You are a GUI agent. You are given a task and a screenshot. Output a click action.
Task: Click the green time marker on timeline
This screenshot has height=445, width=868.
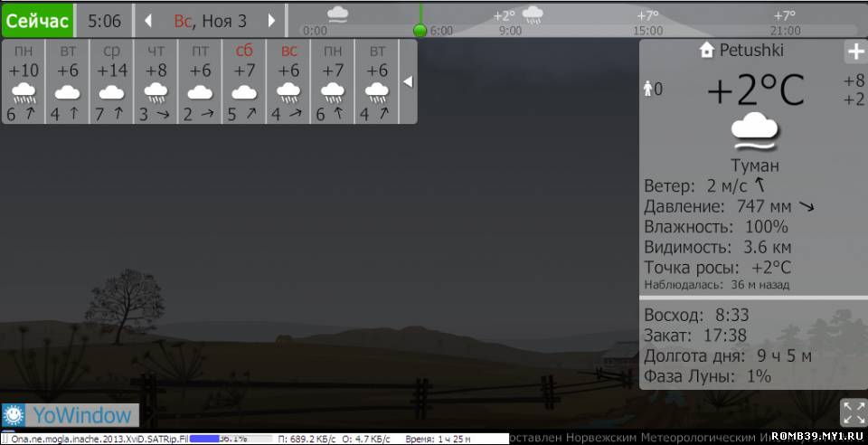(420, 30)
